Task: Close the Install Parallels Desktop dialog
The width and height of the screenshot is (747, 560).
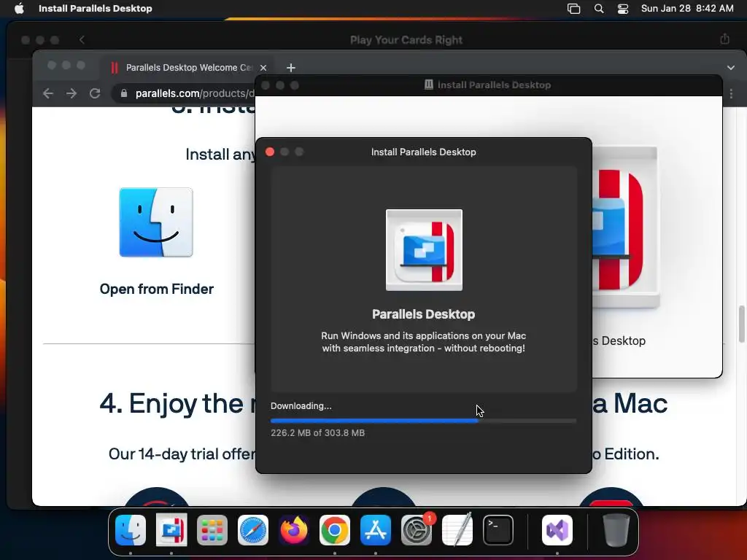Action: click(x=270, y=152)
